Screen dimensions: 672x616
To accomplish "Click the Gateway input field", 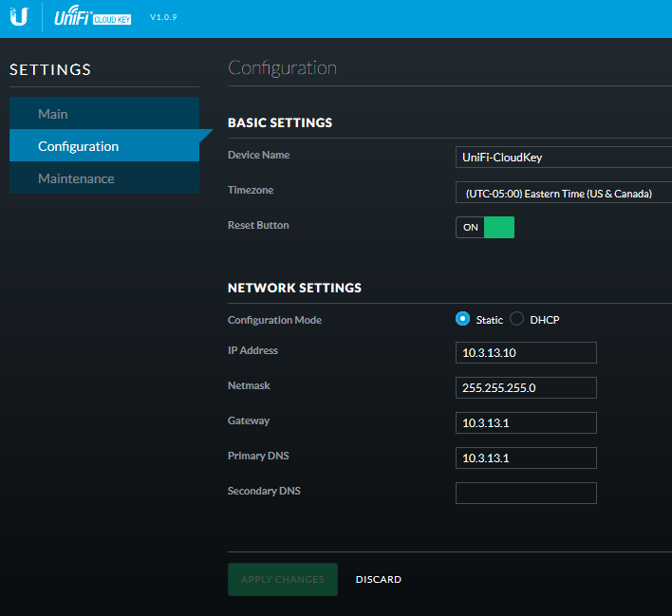I will pos(526,422).
